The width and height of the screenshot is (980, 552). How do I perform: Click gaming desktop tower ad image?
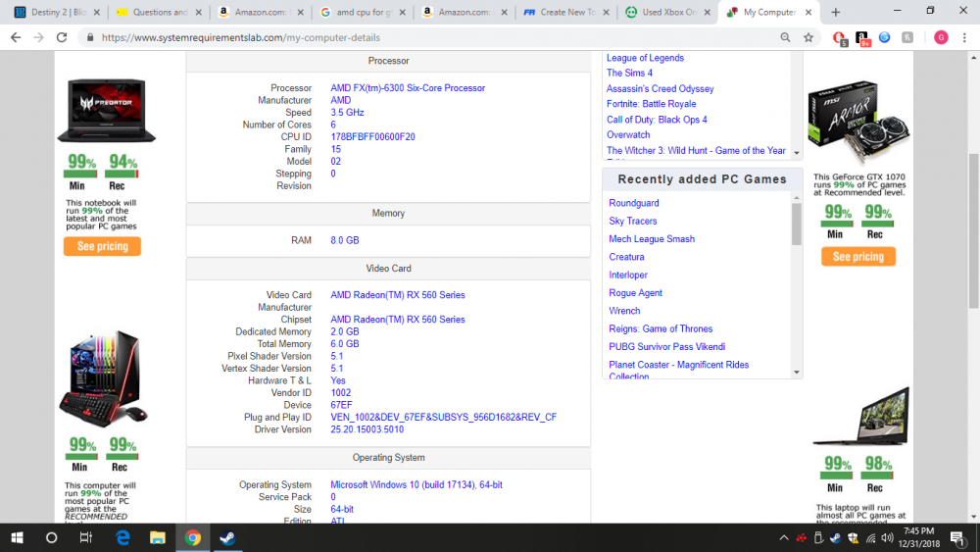(103, 378)
